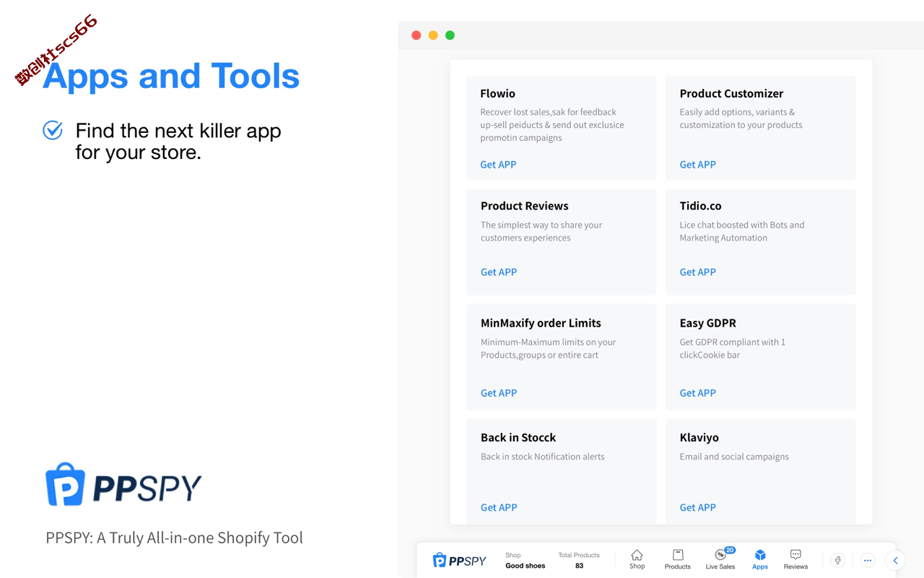Click the Back in Stocck title
The image size is (924, 578).
pyautogui.click(x=518, y=437)
